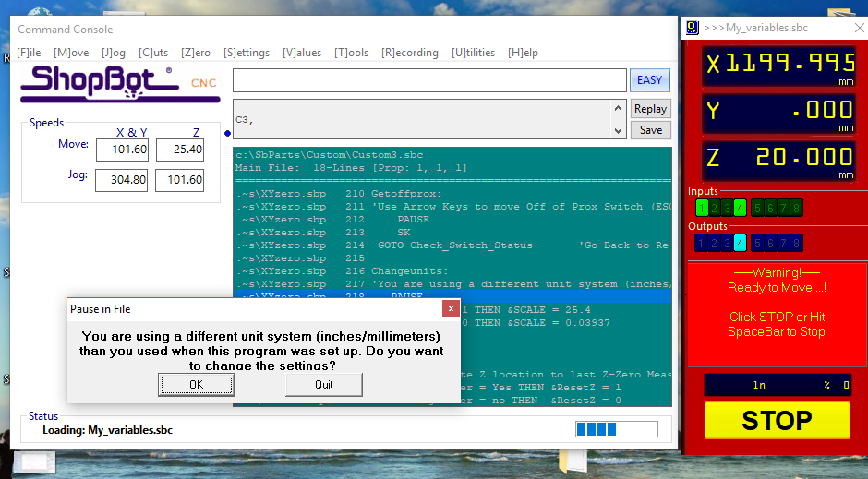Click Input 2 indicator
The width and height of the screenshot is (868, 479).
point(715,208)
